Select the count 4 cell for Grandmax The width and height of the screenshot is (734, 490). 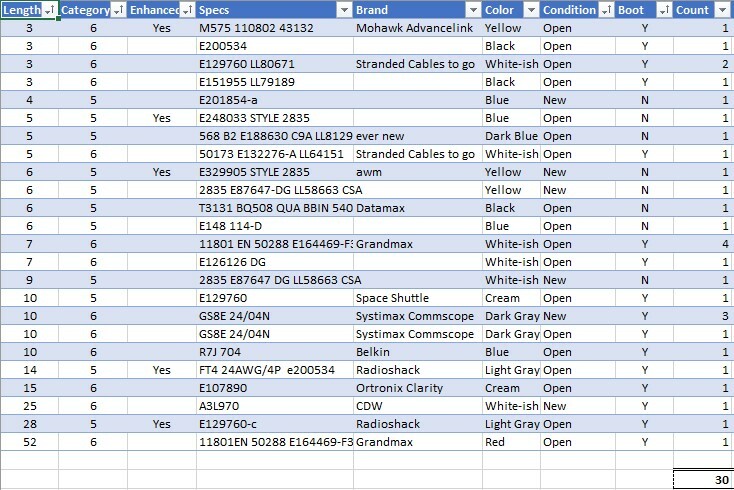click(704, 244)
